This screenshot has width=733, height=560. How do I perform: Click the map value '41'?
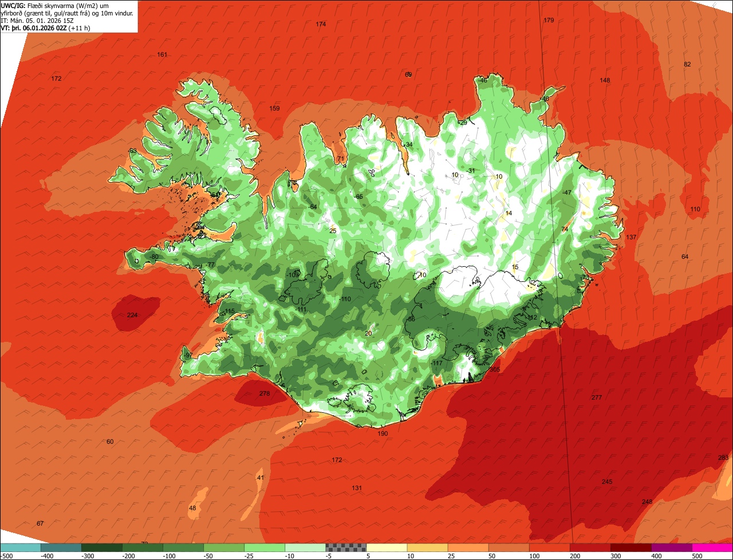click(x=261, y=478)
